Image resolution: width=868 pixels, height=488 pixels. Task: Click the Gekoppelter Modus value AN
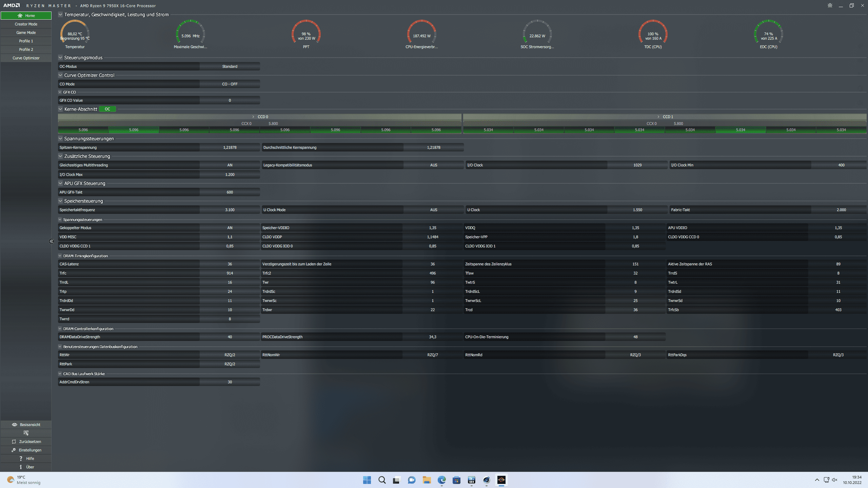pyautogui.click(x=230, y=228)
